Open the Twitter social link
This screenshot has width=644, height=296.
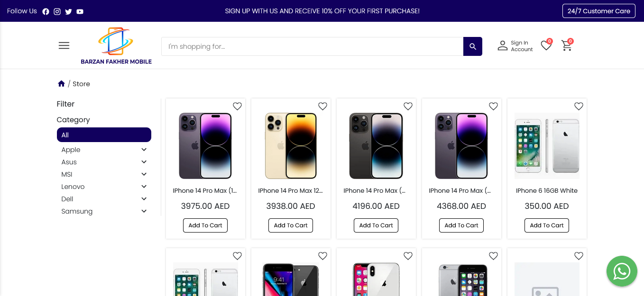[68, 11]
